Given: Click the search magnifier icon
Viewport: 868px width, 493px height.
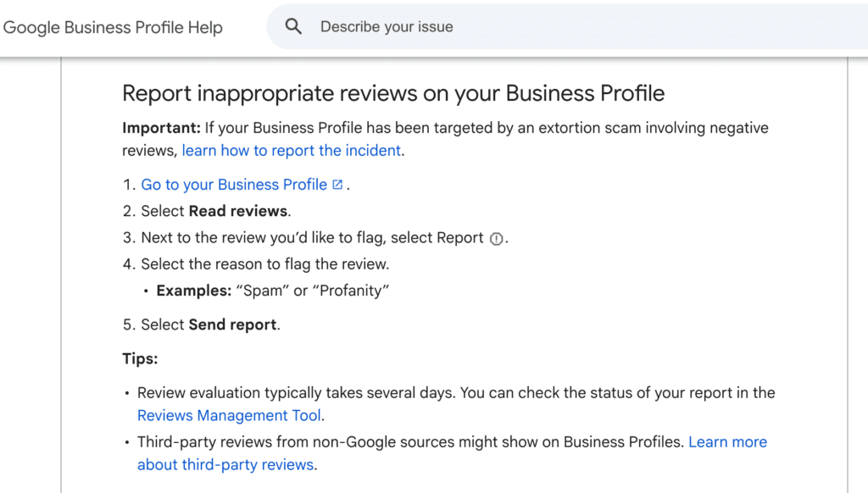Looking at the screenshot, I should coord(293,26).
